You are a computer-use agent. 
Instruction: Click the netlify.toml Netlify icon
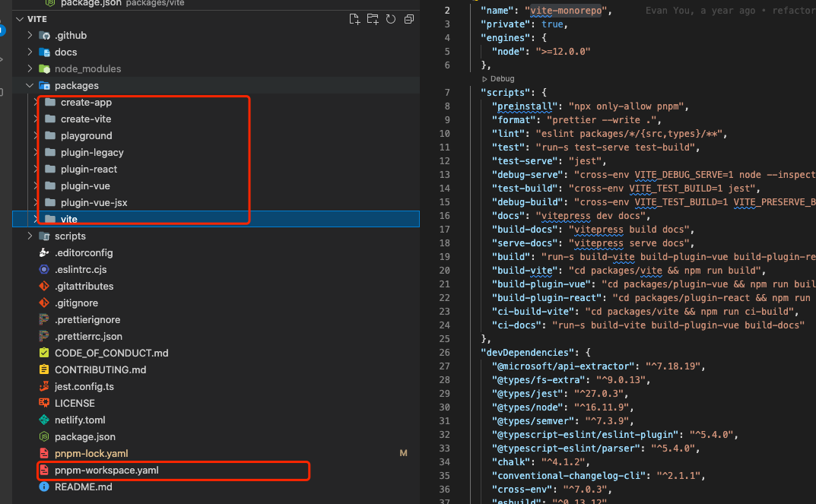(x=44, y=420)
